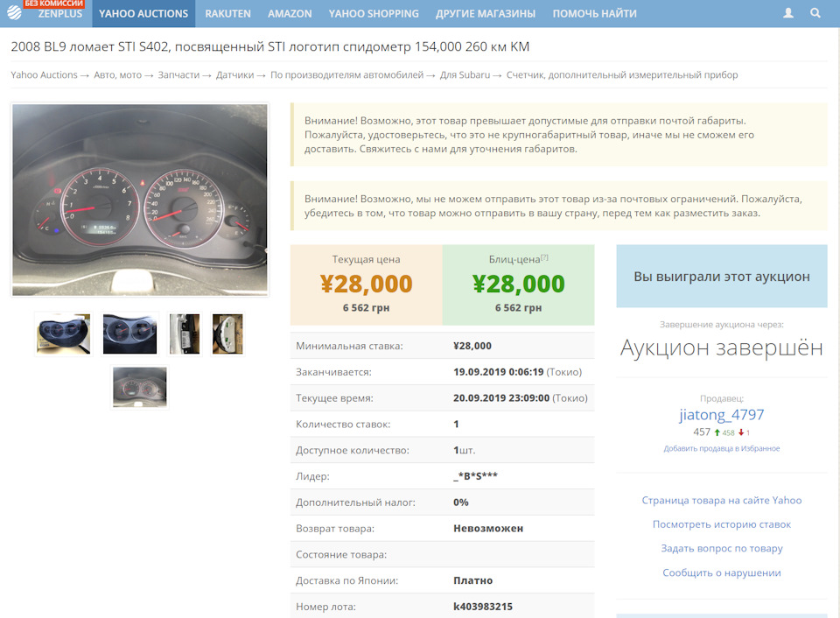Image resolution: width=840 pixels, height=618 pixels.
Task: Click the leader name _*B*S***
Action: pos(475,476)
